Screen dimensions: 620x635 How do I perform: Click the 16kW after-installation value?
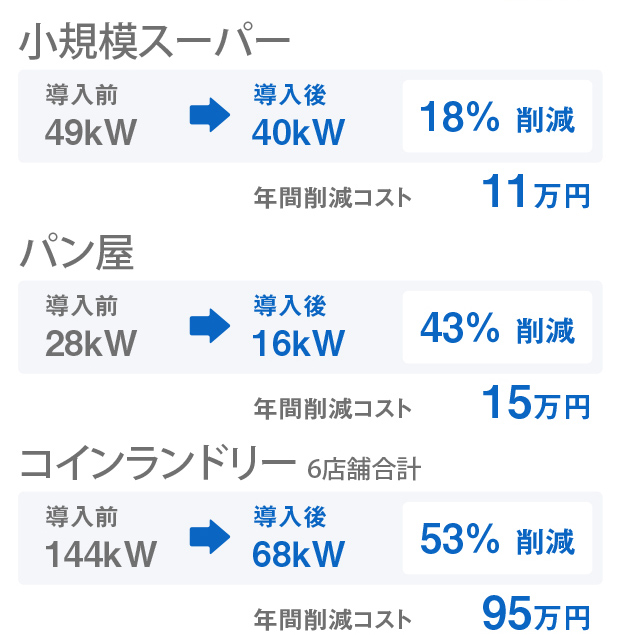(x=298, y=343)
